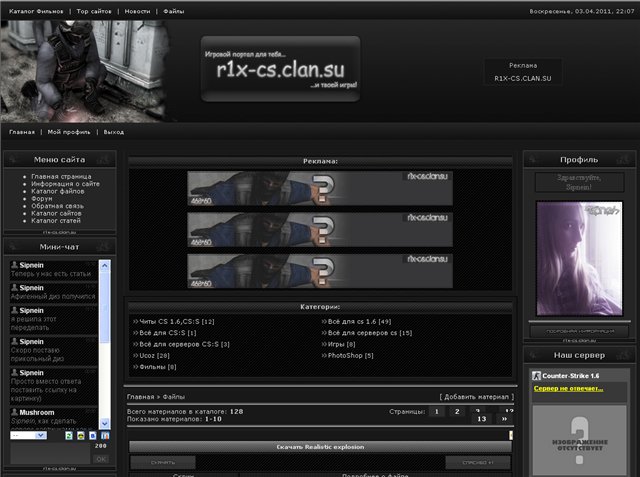Image resolution: width=640 pixels, height=477 pixels.
Task: Click the next page » button
Action: (x=504, y=419)
